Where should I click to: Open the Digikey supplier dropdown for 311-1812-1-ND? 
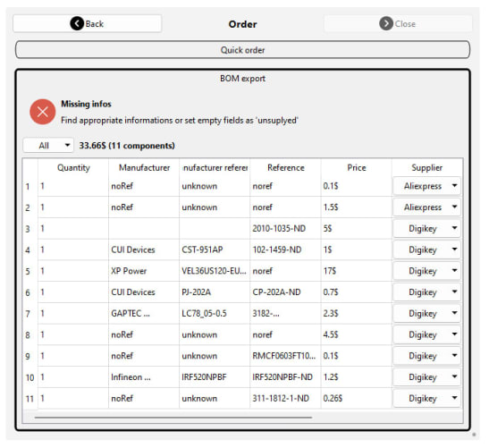pos(426,398)
